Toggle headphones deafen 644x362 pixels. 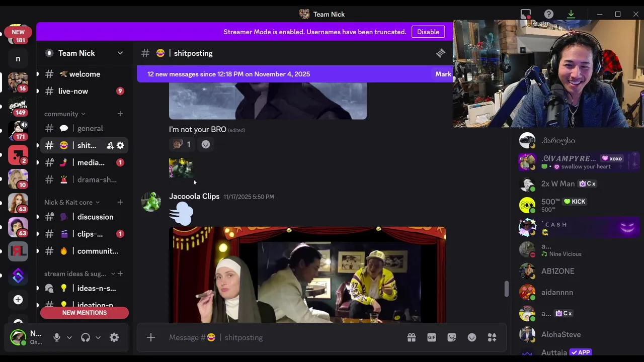[x=86, y=337]
